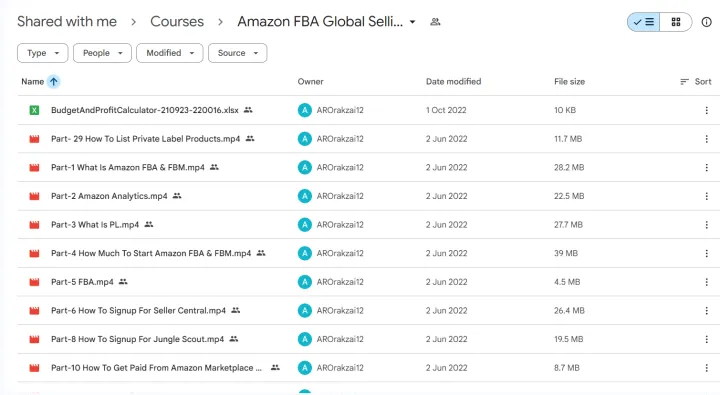This screenshot has height=395, width=720.
Task: Open the People filter dropdown
Action: click(102, 53)
